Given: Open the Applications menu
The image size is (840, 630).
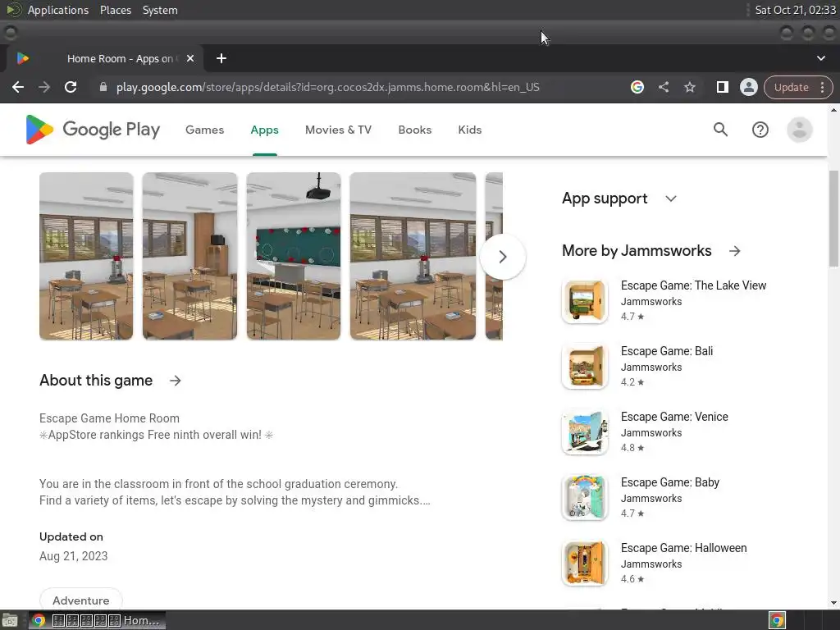Looking at the screenshot, I should [x=58, y=10].
